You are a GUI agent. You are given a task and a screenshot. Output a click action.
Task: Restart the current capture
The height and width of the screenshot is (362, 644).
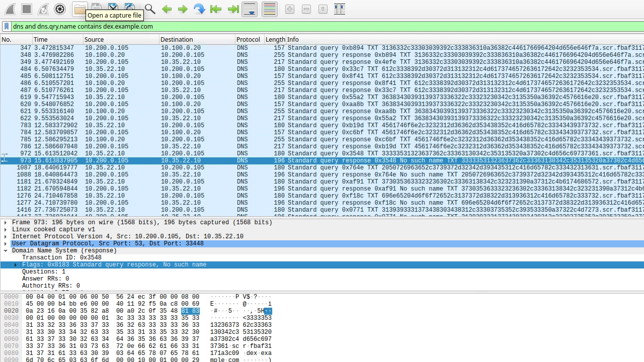(x=43, y=9)
